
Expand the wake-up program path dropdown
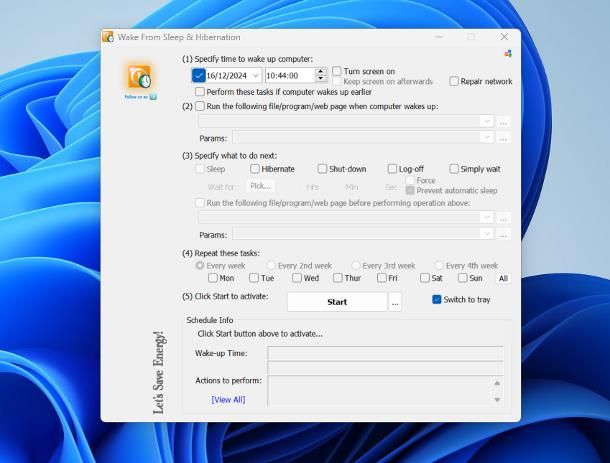point(487,121)
